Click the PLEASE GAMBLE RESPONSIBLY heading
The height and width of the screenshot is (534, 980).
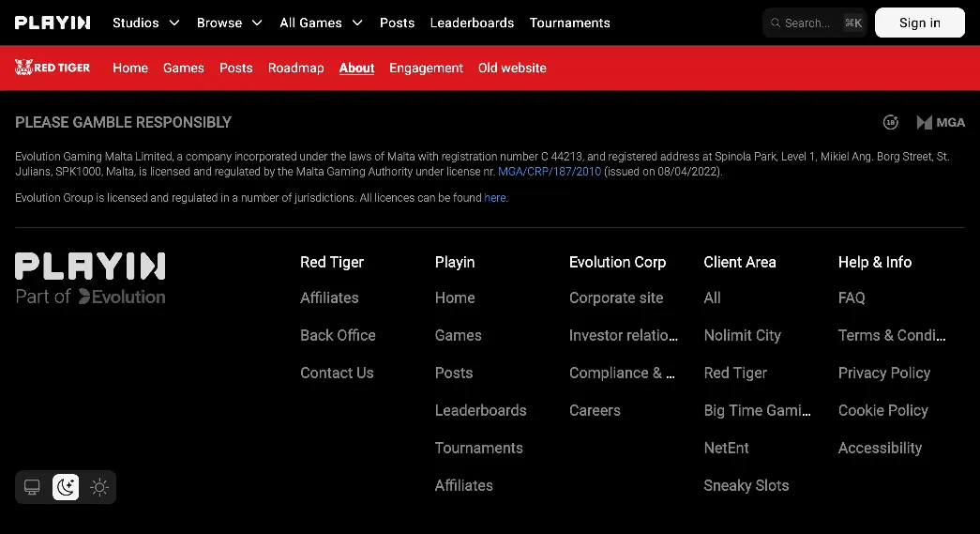click(x=123, y=123)
